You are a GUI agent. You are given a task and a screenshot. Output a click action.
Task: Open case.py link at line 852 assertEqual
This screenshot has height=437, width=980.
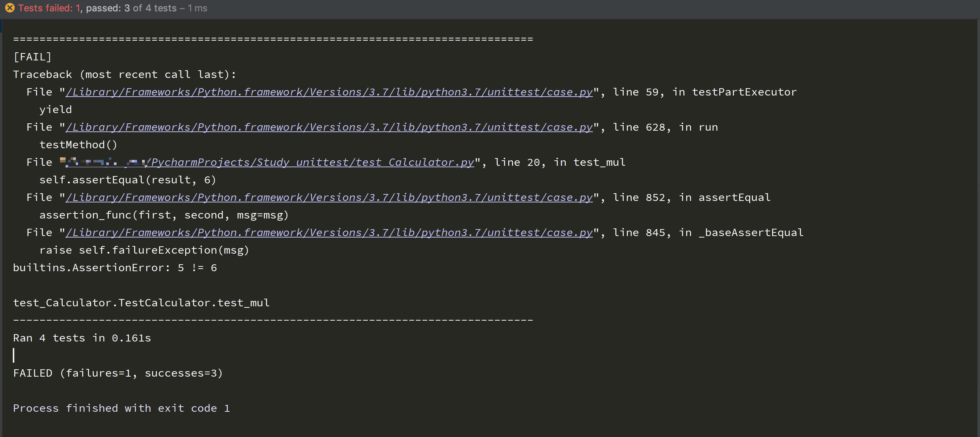(329, 197)
